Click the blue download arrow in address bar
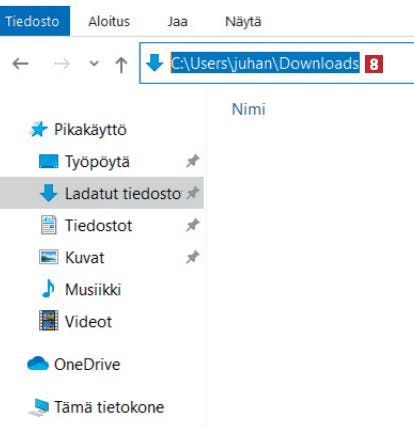Viewport: 414px width, 427px height. tap(154, 63)
